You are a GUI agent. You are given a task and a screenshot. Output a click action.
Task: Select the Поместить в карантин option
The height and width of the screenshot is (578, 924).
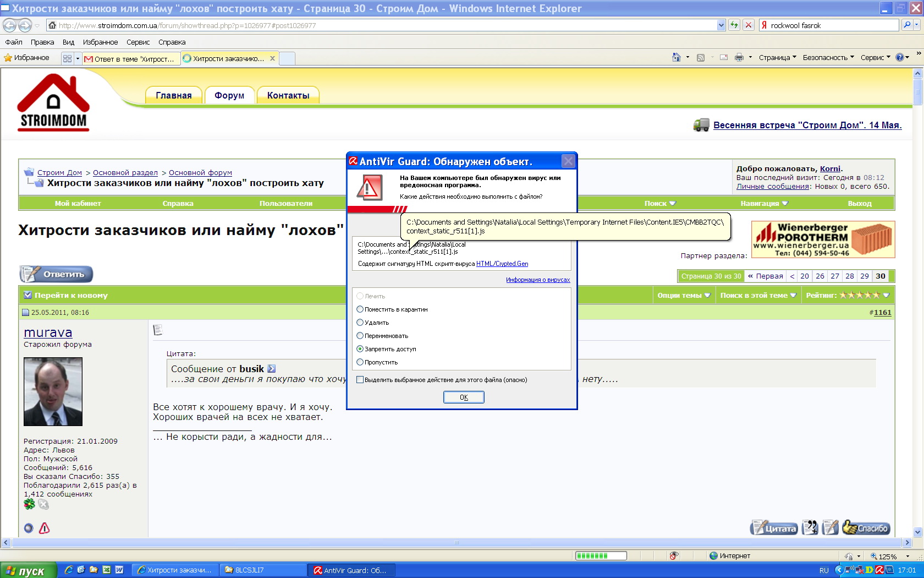pyautogui.click(x=392, y=309)
